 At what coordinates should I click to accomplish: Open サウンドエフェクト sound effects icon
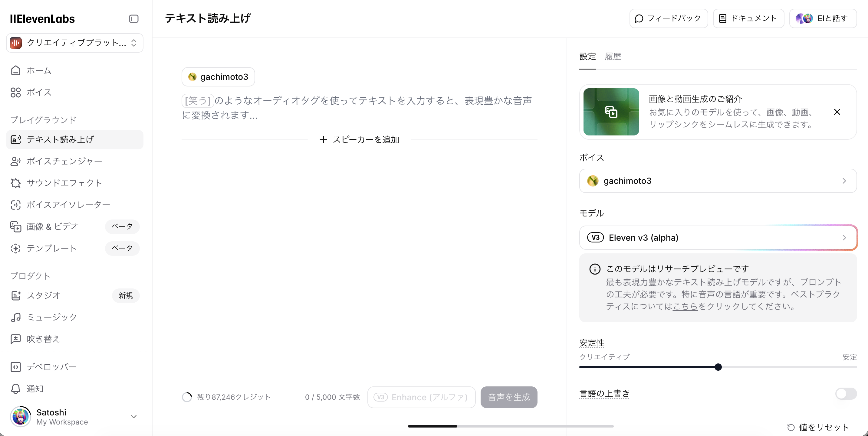point(15,183)
